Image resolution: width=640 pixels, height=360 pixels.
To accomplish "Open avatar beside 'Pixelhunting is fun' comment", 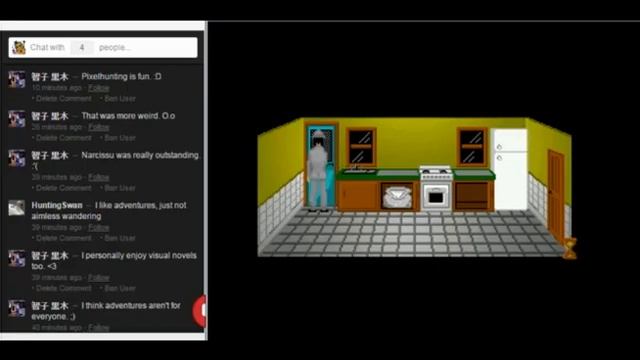I will [x=17, y=79].
